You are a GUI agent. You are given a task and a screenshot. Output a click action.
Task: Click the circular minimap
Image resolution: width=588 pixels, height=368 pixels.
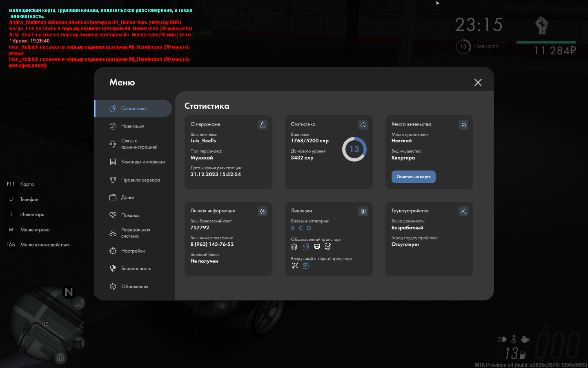coord(47,323)
